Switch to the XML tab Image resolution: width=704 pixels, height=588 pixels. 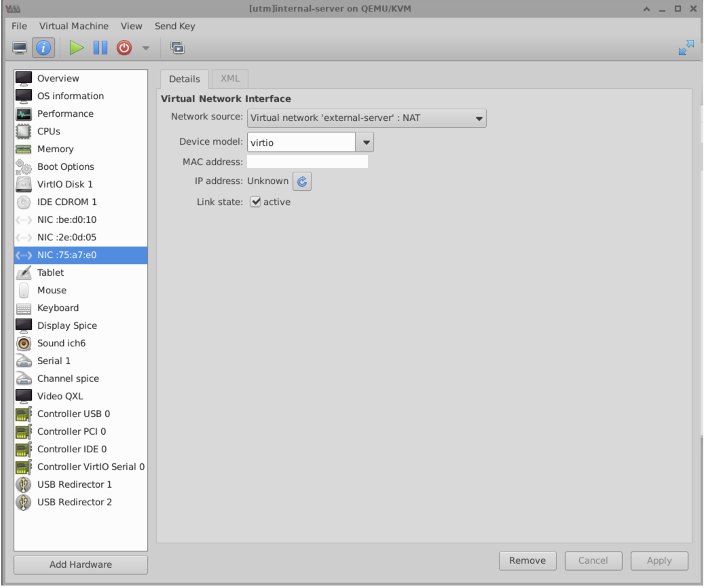(x=230, y=79)
